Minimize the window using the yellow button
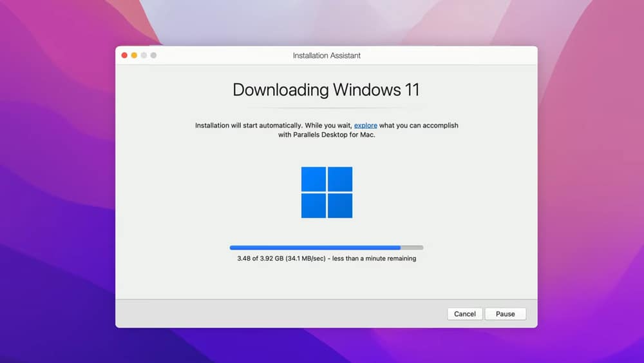Image resolution: width=644 pixels, height=363 pixels. coord(134,55)
